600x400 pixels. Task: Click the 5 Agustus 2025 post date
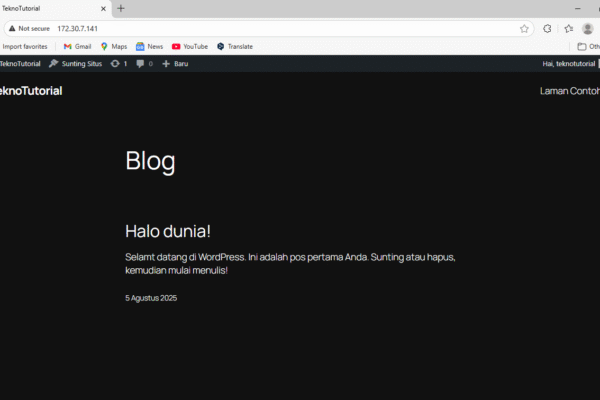tap(151, 298)
